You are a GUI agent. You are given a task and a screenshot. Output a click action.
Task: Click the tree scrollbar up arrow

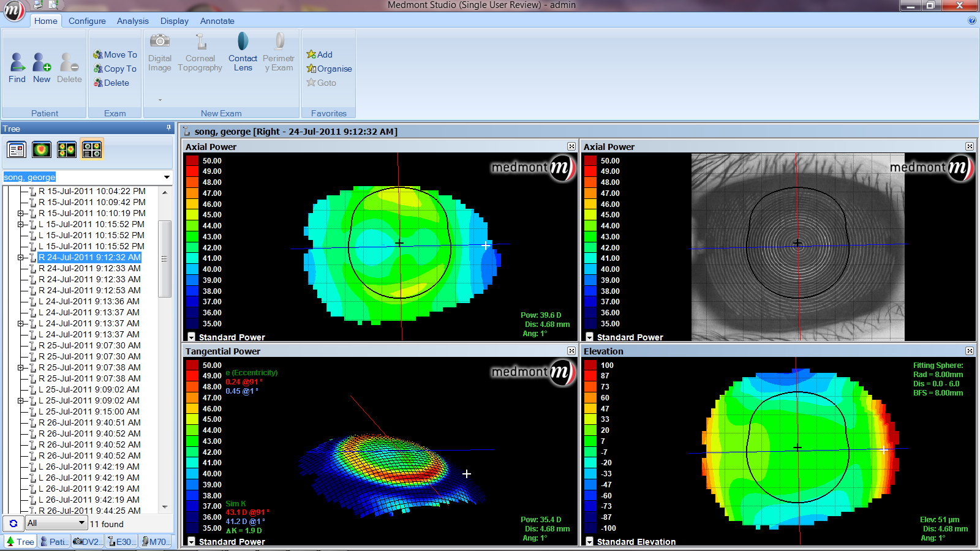tap(164, 192)
